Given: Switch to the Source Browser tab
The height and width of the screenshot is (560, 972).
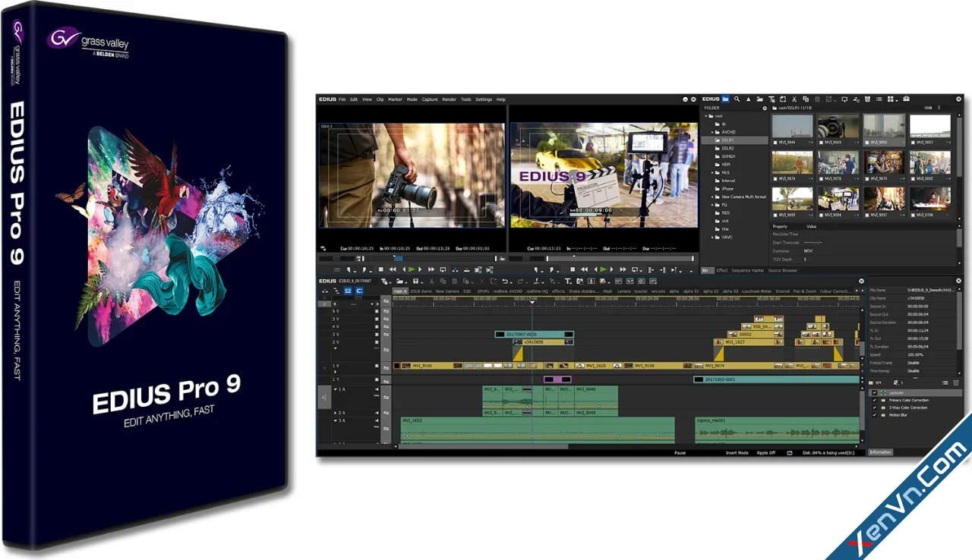Looking at the screenshot, I should pyautogui.click(x=782, y=270).
